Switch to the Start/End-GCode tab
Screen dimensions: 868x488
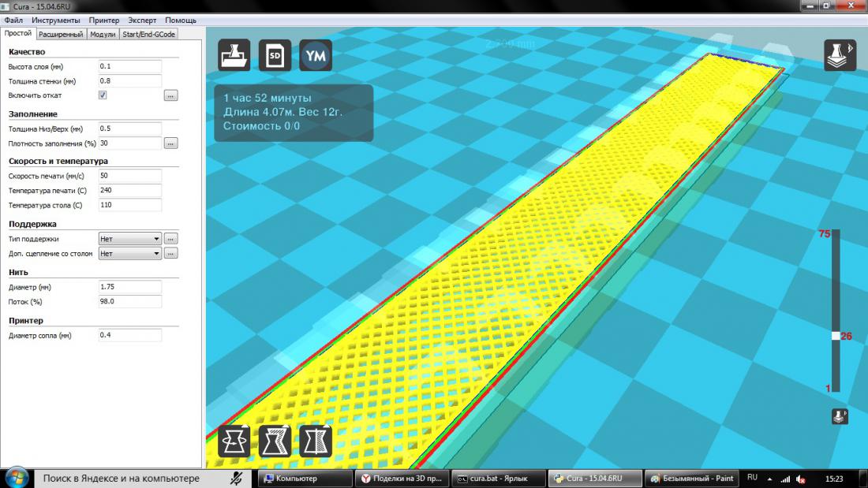point(148,34)
